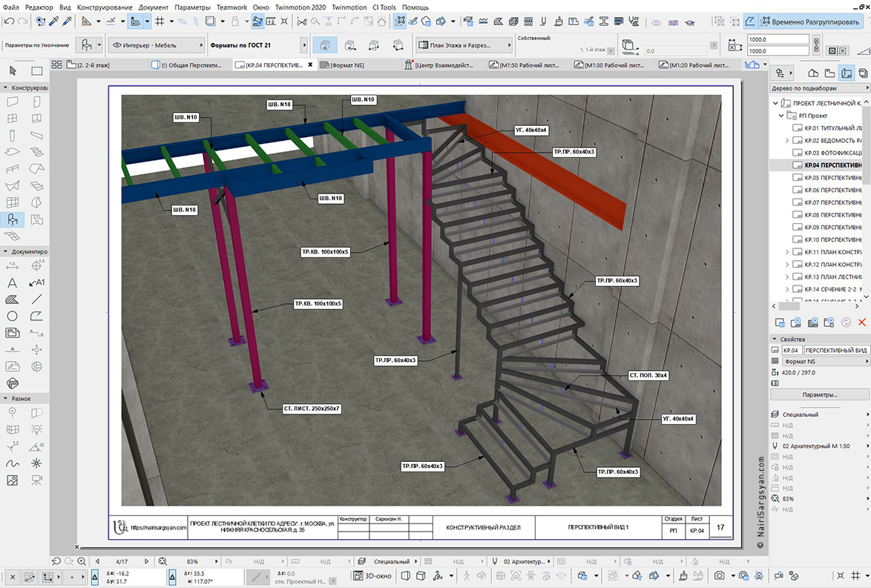This screenshot has width=871, height=588.
Task: Select the second geometry method box icon
Action: (x=350, y=45)
